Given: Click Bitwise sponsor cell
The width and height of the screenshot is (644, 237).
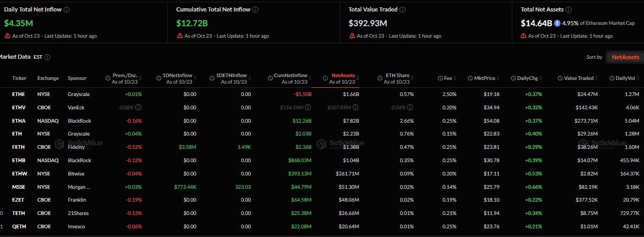Looking at the screenshot, I should click(x=76, y=174).
